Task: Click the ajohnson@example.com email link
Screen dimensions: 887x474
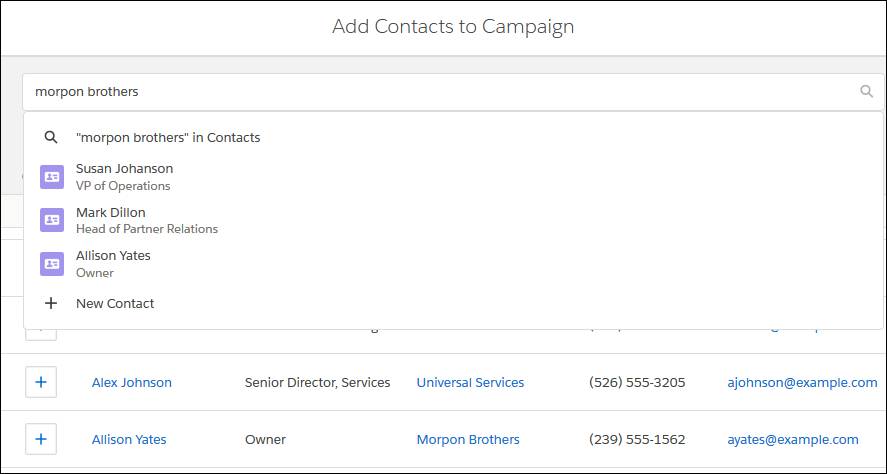Action: (x=802, y=382)
